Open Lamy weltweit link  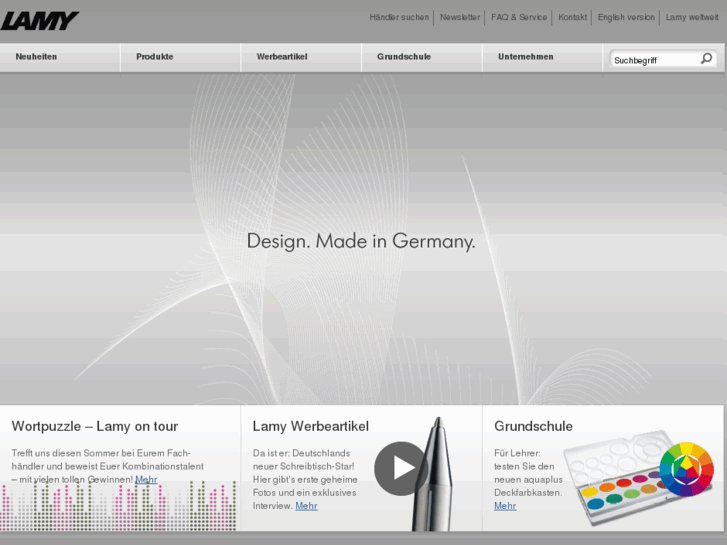pyautogui.click(x=692, y=17)
